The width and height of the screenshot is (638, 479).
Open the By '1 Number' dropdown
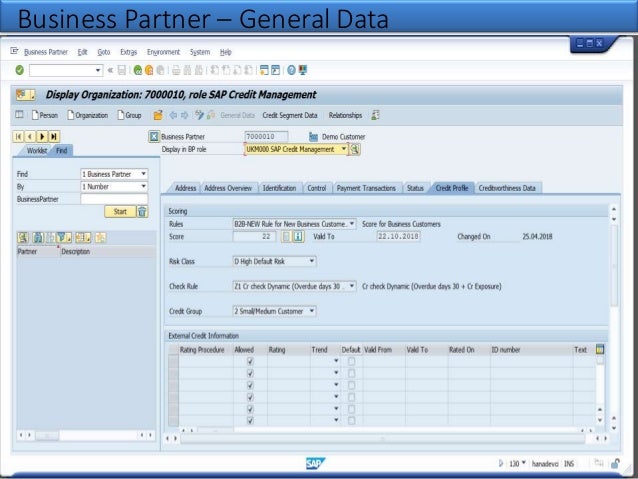(x=144, y=186)
